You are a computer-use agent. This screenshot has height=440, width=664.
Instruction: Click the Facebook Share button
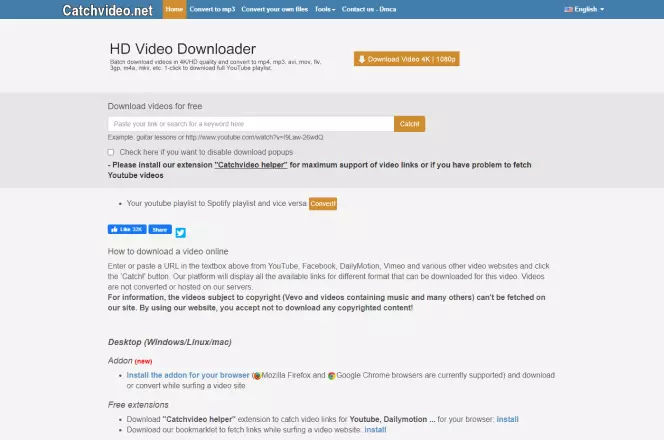pyautogui.click(x=160, y=230)
